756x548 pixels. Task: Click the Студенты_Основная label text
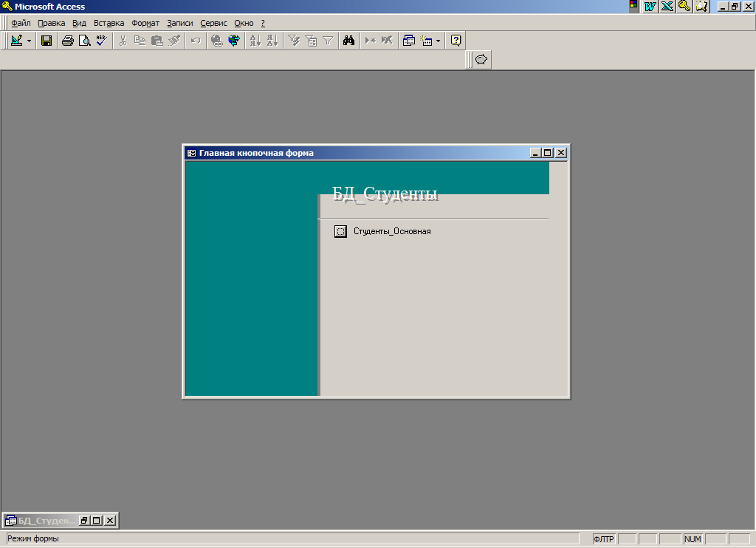tap(392, 232)
